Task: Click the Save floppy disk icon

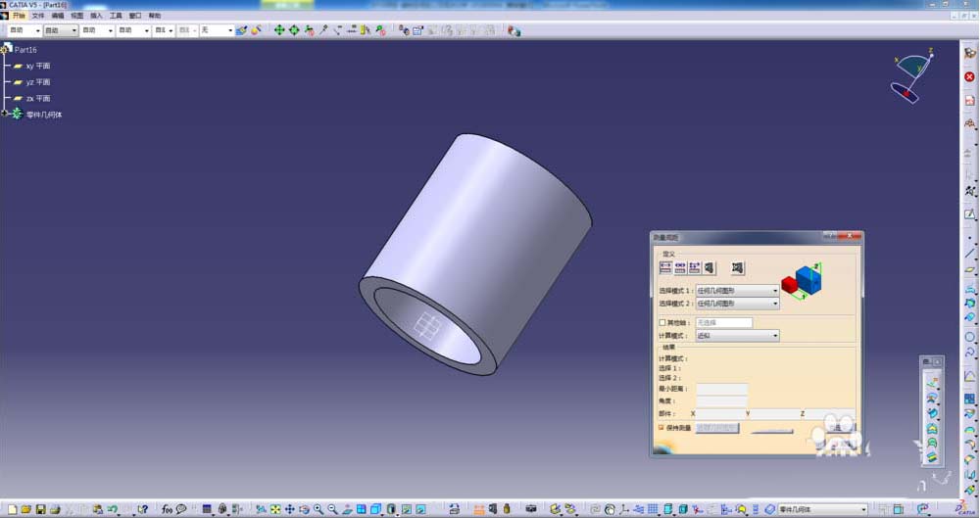Action: point(40,509)
